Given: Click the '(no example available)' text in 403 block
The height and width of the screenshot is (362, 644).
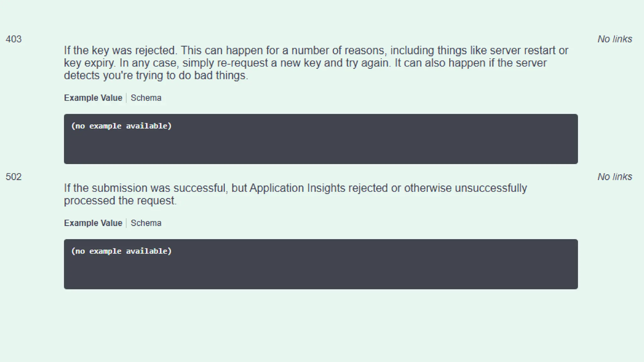Looking at the screenshot, I should [x=121, y=126].
